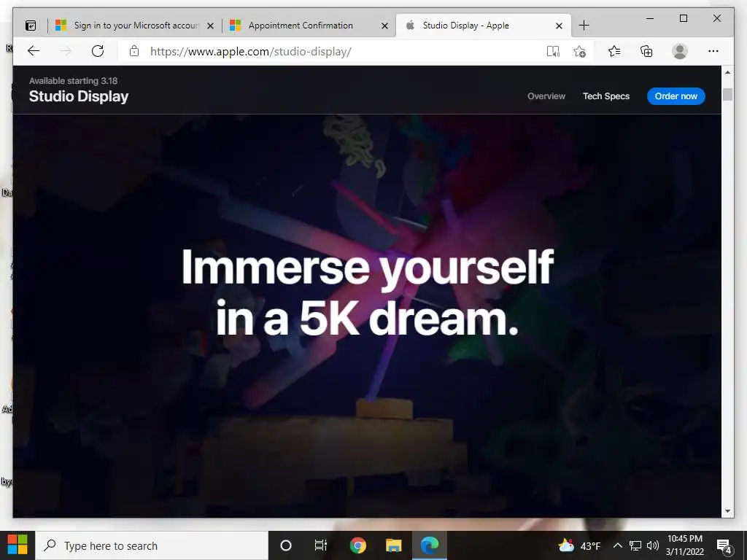This screenshot has height=560, width=747.
Task: Open Edge Settings and more menu
Action: click(x=713, y=51)
